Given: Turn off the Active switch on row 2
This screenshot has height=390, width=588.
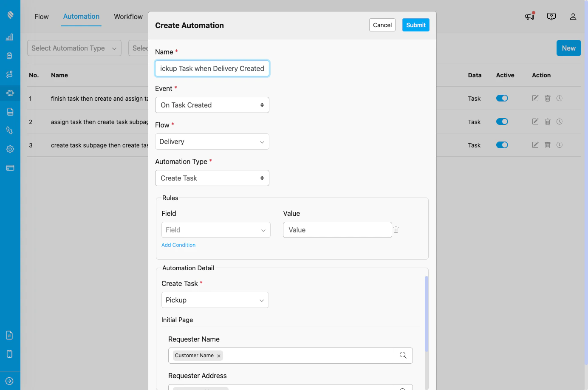Looking at the screenshot, I should point(502,122).
